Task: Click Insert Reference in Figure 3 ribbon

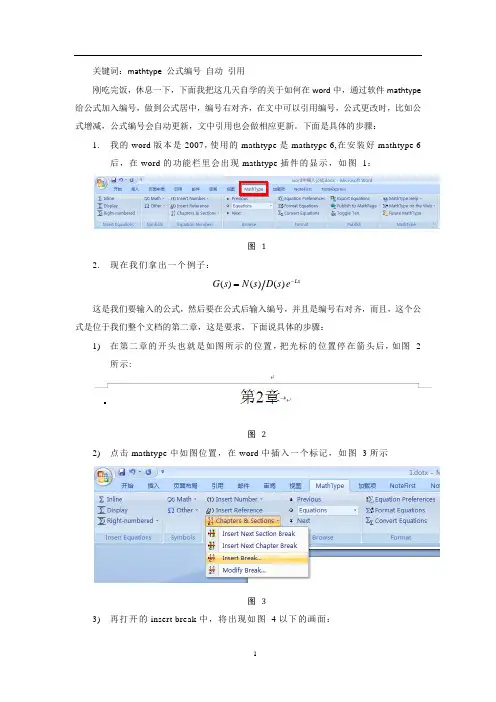Action: click(x=235, y=510)
